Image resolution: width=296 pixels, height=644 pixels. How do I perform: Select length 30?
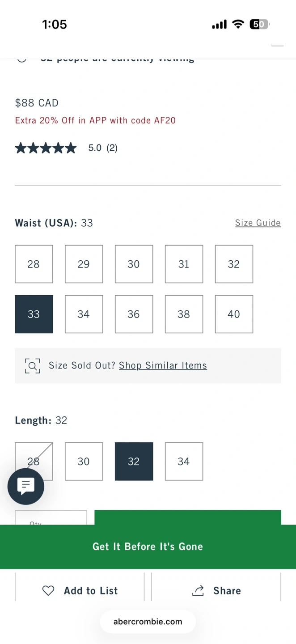[84, 462]
